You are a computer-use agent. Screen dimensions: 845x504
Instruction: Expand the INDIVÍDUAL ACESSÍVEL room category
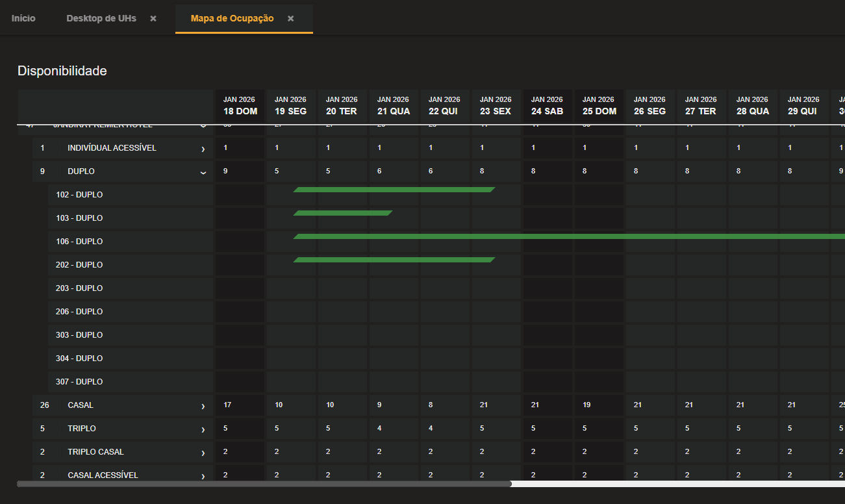[x=203, y=149]
